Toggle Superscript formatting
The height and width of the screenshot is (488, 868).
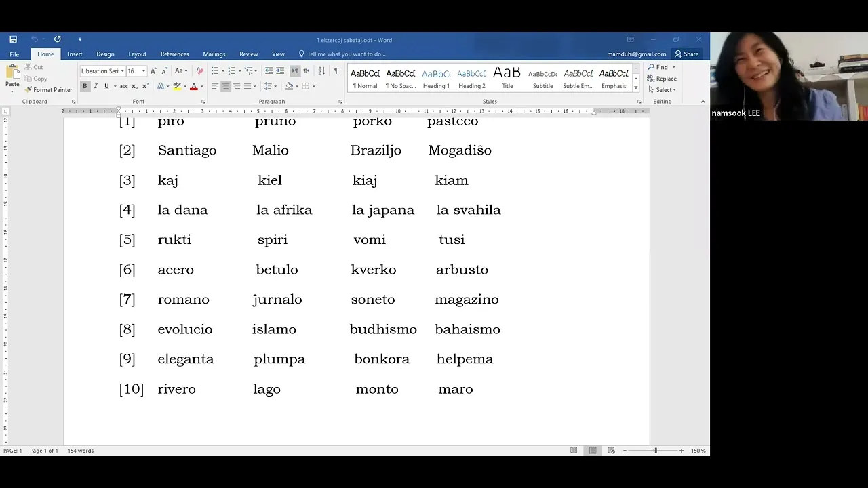tap(144, 86)
